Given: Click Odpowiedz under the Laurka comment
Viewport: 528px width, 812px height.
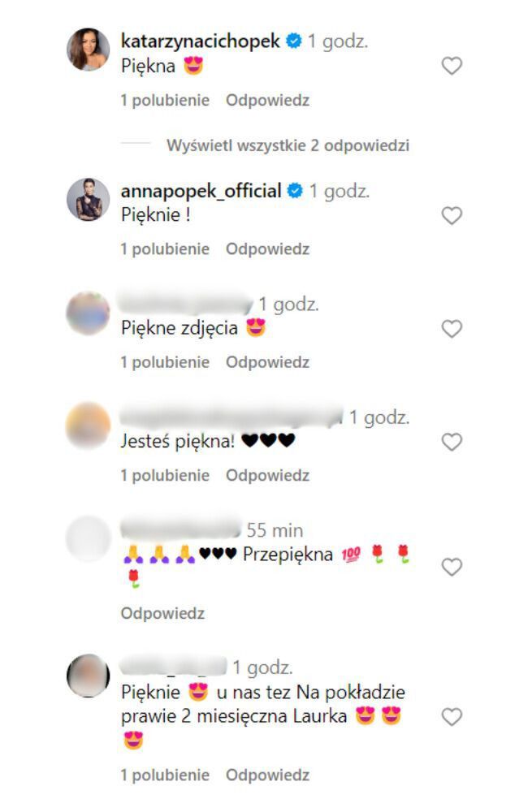Looking at the screenshot, I should pos(267,775).
